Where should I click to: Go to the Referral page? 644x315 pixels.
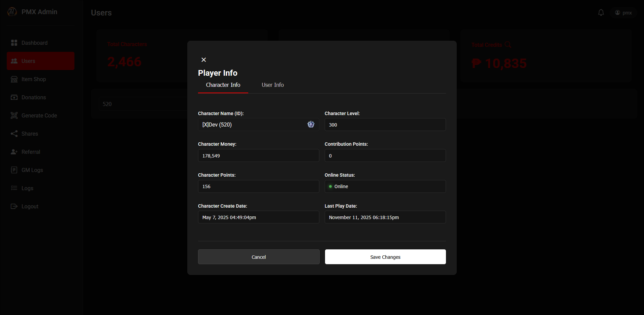pos(31,152)
